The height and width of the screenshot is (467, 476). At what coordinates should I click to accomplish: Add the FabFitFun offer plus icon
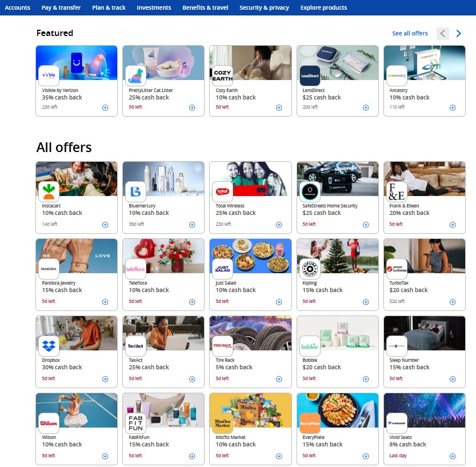pyautogui.click(x=192, y=456)
